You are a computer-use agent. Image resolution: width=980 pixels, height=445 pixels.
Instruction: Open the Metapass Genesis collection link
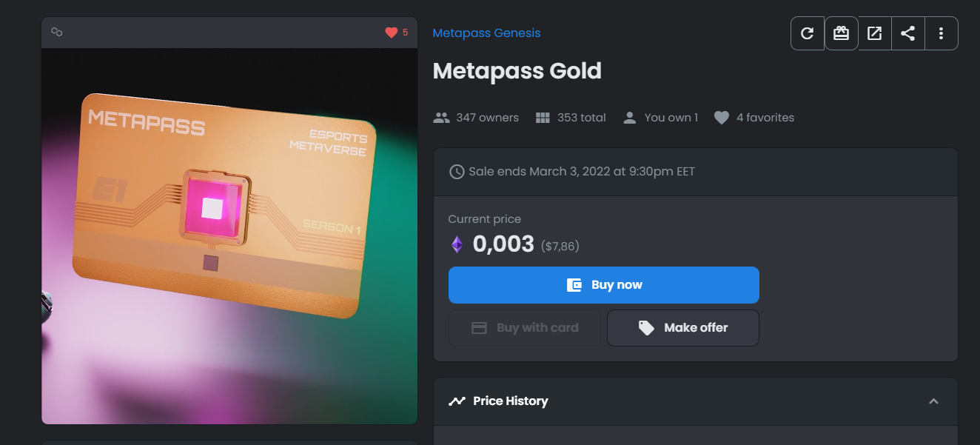tap(486, 33)
